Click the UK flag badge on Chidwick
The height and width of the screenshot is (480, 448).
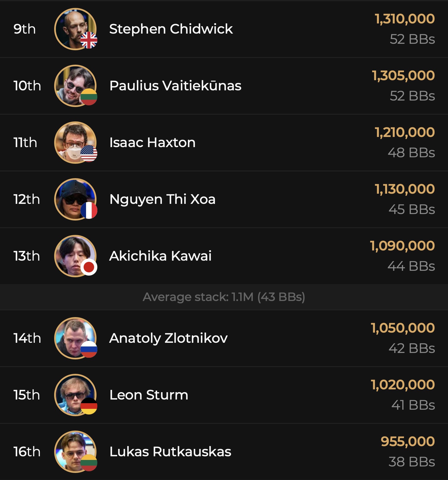click(89, 40)
